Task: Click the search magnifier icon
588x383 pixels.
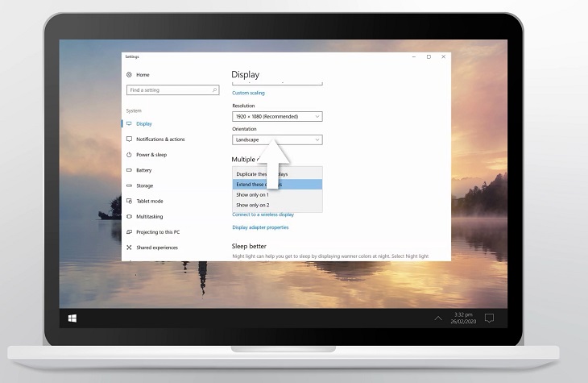Action: coord(214,90)
